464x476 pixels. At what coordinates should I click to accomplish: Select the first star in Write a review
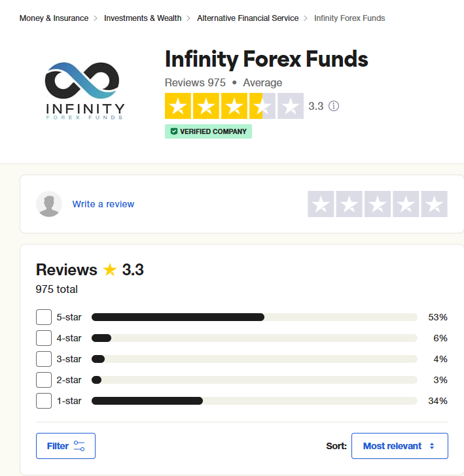coord(321,204)
